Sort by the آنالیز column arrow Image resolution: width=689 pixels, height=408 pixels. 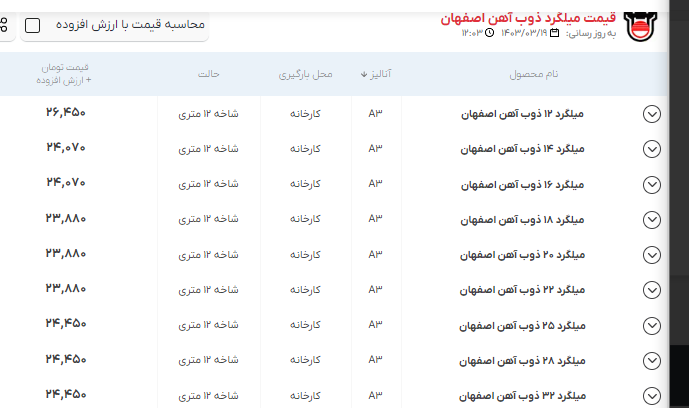tap(364, 74)
